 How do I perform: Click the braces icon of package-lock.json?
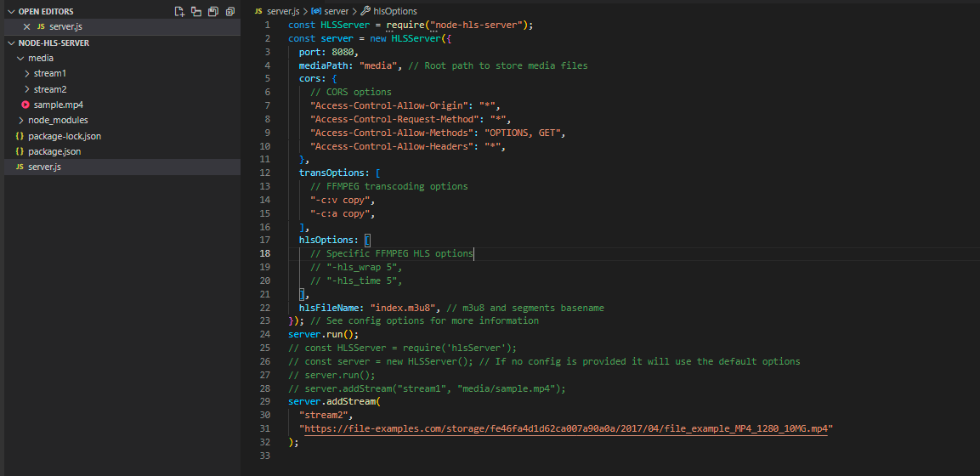click(20, 135)
